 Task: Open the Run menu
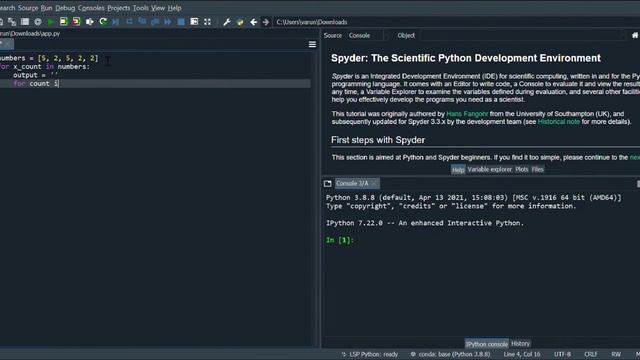46,8
